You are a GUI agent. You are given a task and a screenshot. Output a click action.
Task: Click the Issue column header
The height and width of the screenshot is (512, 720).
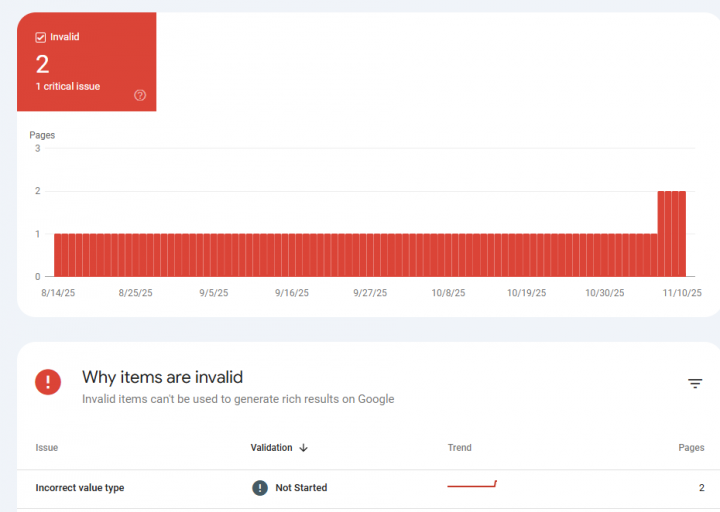tap(47, 448)
